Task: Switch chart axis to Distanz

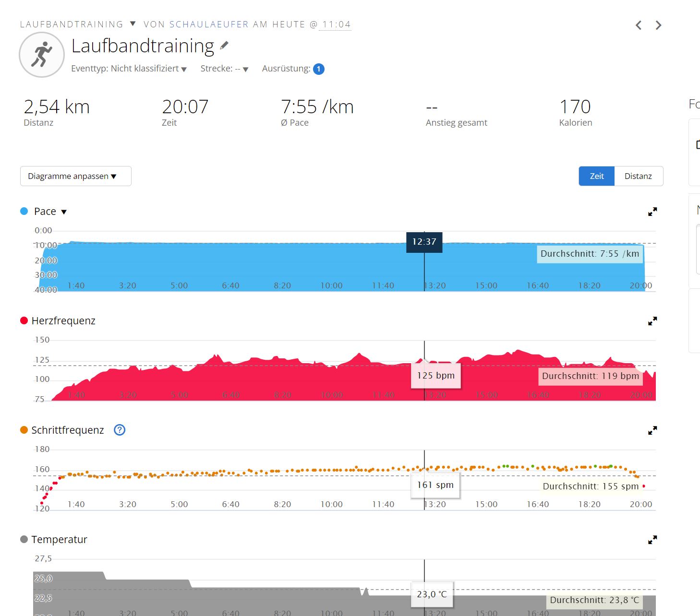Action: (638, 176)
